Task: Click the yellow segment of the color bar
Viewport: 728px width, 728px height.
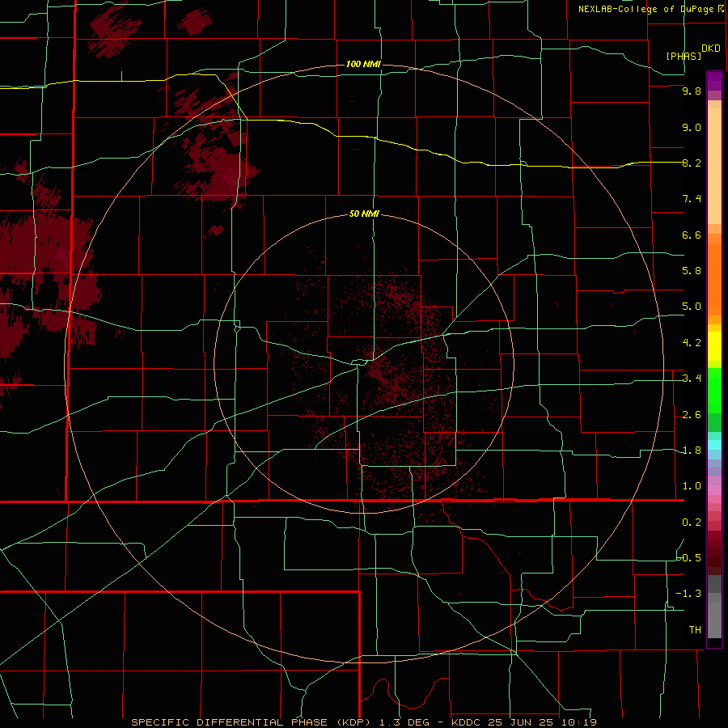Action: point(714,346)
